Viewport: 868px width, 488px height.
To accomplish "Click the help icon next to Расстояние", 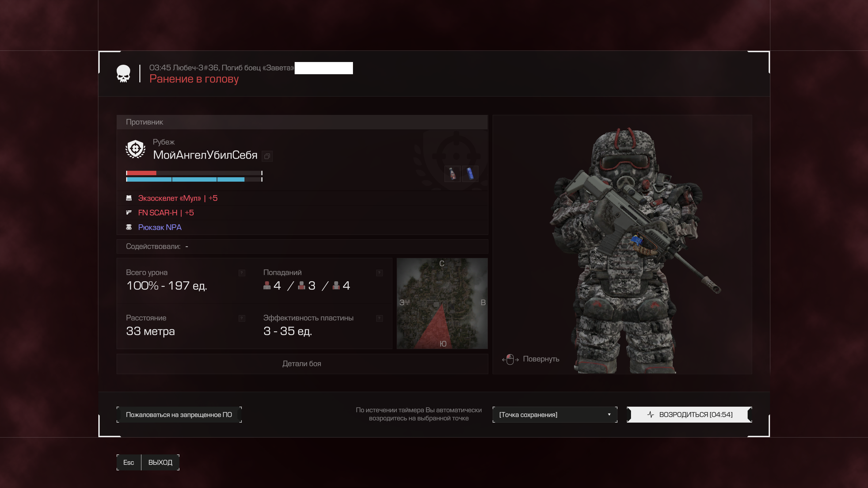I will (x=242, y=318).
